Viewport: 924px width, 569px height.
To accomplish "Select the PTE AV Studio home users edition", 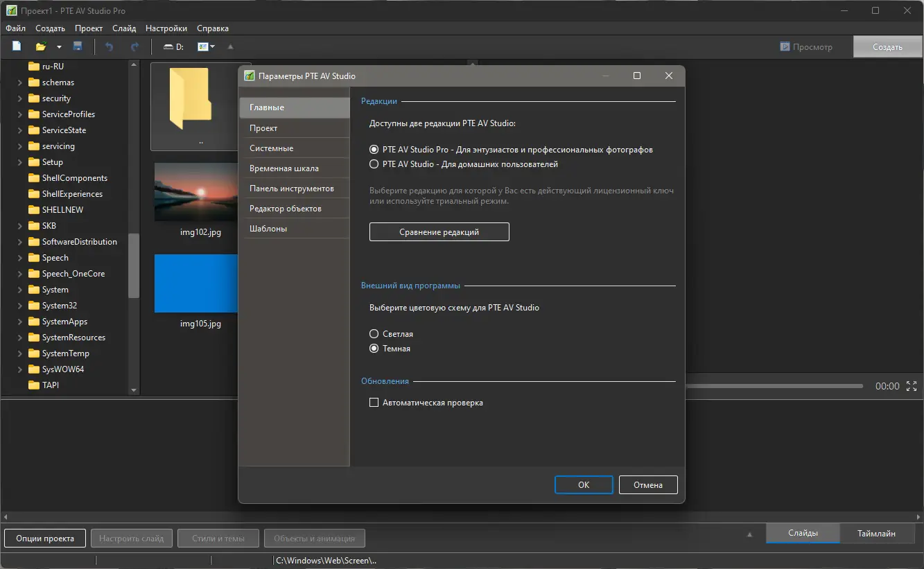I will [x=374, y=164].
